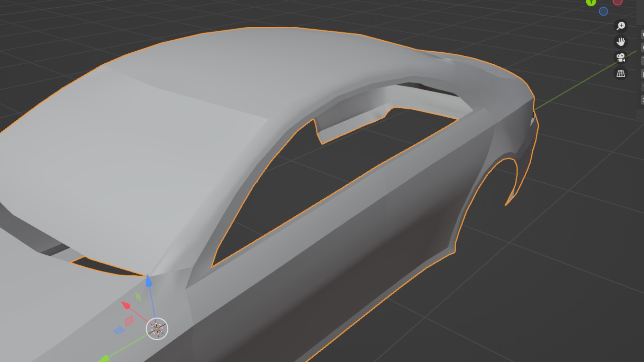
Task: Click the green plane handle of the gizmo
Action: pyautogui.click(x=138, y=297)
